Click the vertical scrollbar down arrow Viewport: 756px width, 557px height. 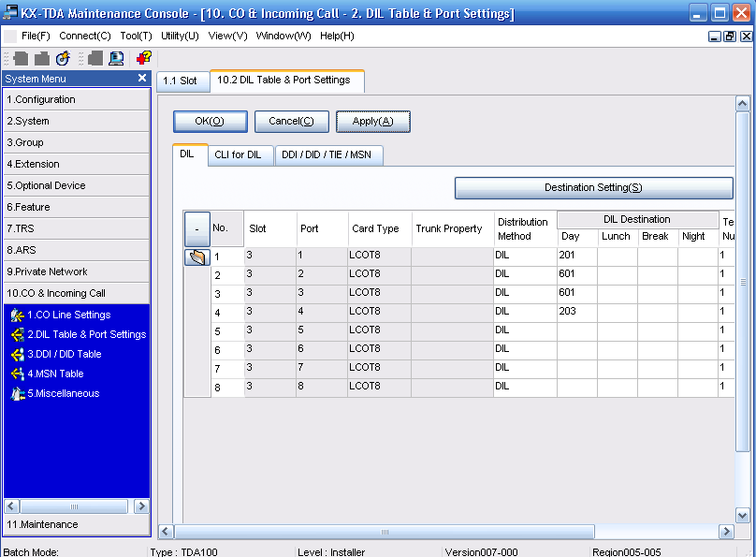click(743, 515)
